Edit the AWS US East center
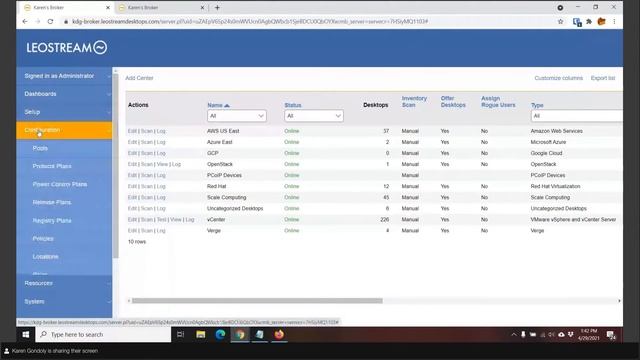This screenshot has height=360, width=640. (132, 131)
